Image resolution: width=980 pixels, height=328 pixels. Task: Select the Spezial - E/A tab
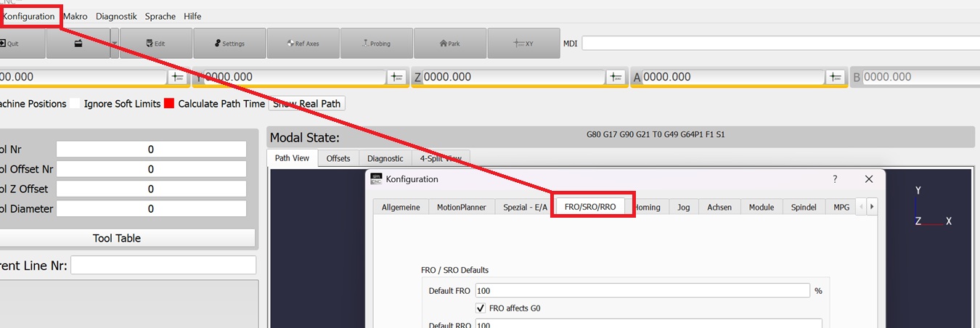click(x=525, y=207)
